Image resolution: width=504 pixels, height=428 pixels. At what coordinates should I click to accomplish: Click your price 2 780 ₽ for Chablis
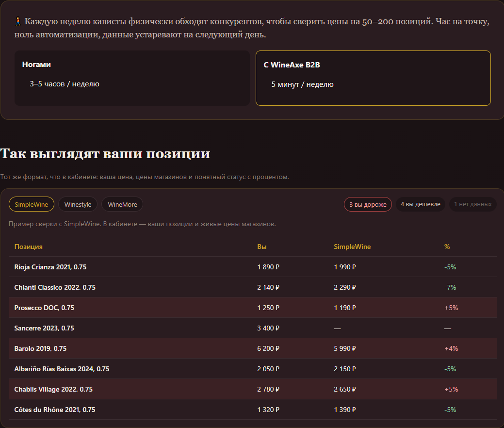(268, 389)
